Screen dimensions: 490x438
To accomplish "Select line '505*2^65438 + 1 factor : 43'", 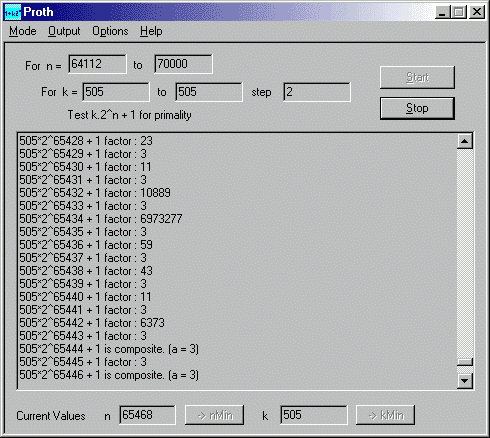I will click(86, 271).
